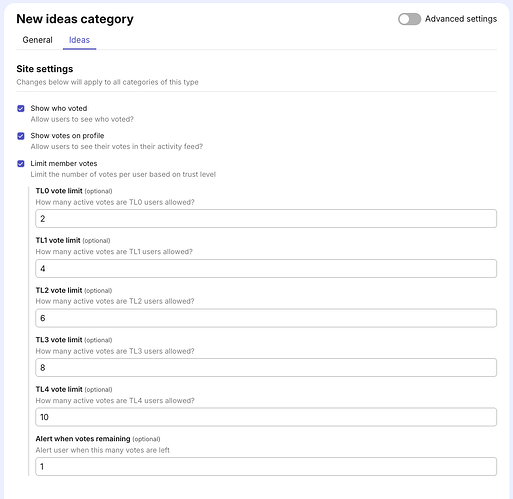Untick the Show votes on profile checkbox

(x=21, y=136)
